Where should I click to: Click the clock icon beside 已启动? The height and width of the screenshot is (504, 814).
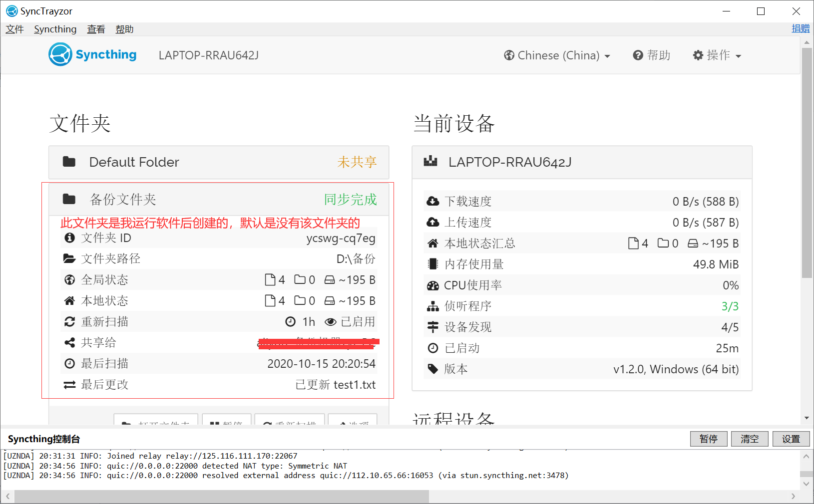pyautogui.click(x=433, y=348)
